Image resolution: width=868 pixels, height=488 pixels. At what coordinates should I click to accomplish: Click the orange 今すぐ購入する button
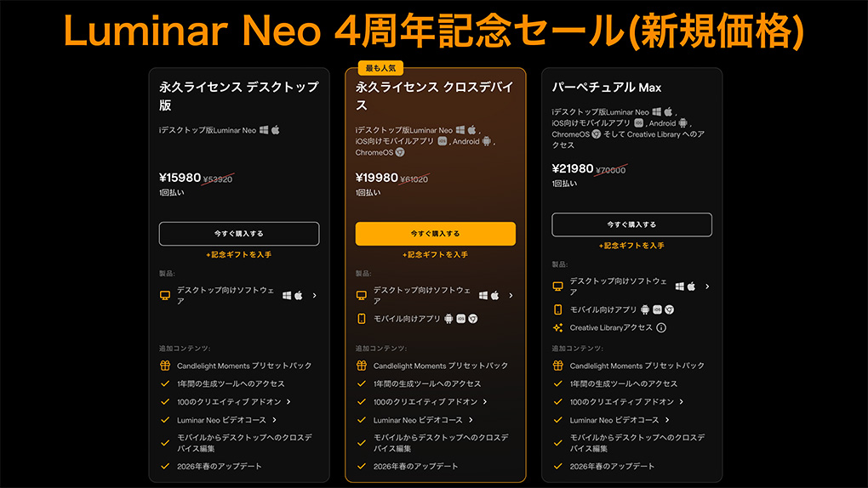(435, 234)
